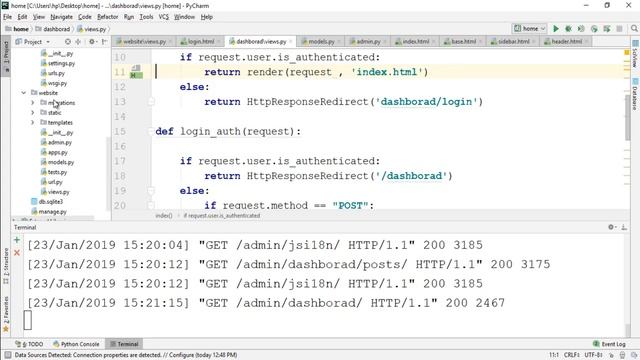Toggle the code fold marker on line 19
Screen dimensions: 640x360
pyautogui.click(x=151, y=191)
